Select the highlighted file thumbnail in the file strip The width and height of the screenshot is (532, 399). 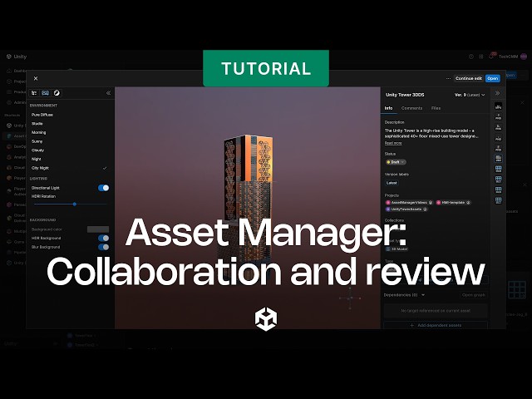(x=499, y=159)
